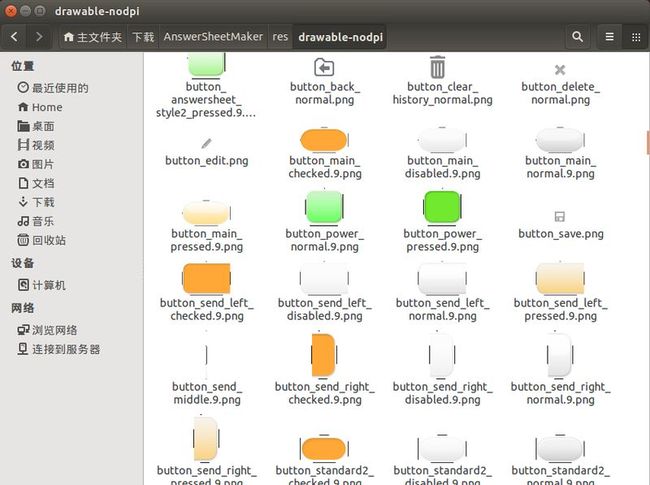Click the vertical scrollbar thumb
This screenshot has width=650, height=485.
pos(648,143)
